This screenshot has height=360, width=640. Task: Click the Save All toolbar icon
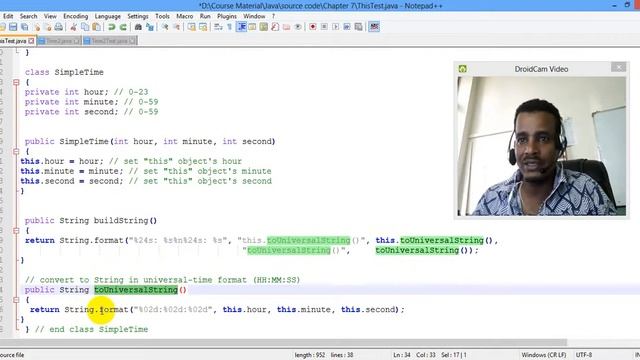pyautogui.click(x=25, y=27)
